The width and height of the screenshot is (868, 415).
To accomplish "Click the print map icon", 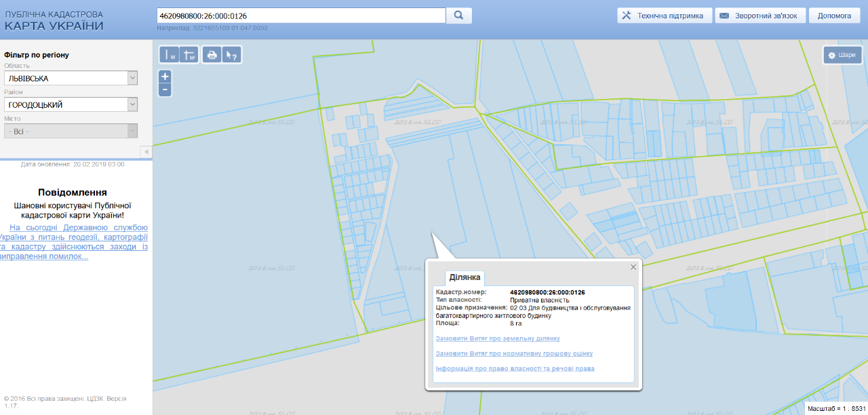I will [212, 56].
